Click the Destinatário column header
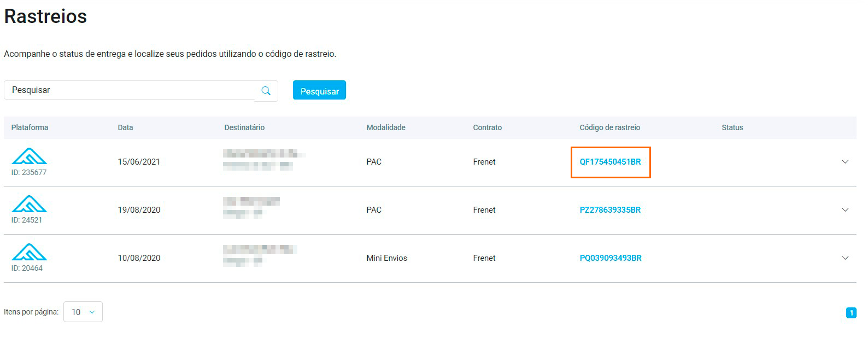Image resolution: width=868 pixels, height=338 pixels. (x=244, y=127)
